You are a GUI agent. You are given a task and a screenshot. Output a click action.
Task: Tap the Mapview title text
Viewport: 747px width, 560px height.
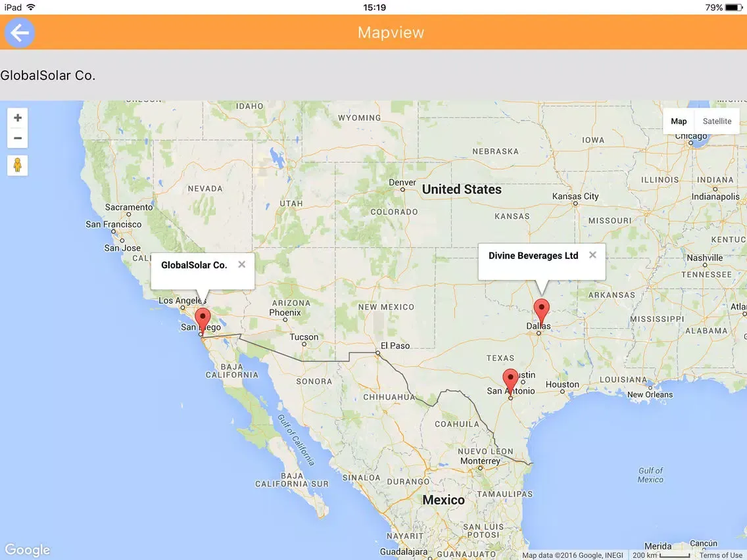(391, 32)
